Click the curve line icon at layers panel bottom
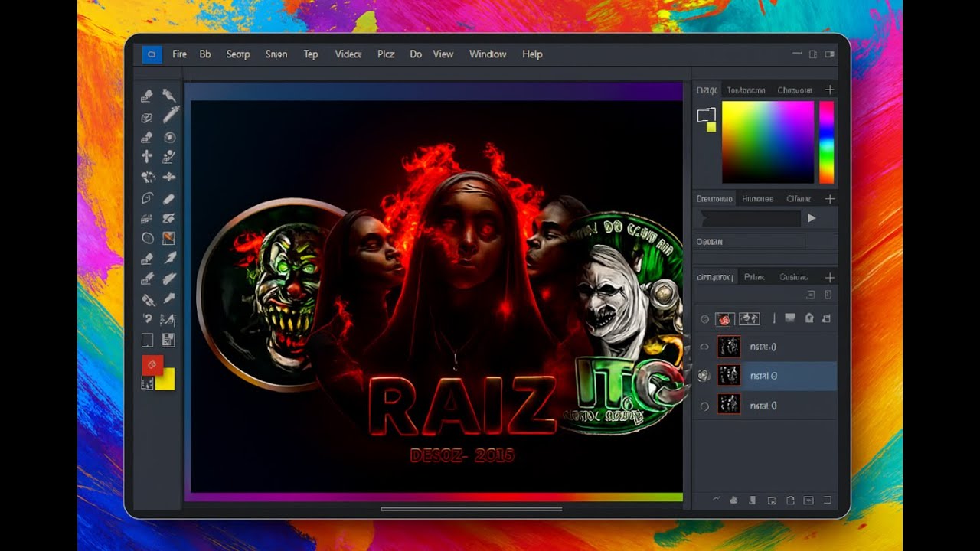This screenshot has width=980, height=551. [x=717, y=500]
